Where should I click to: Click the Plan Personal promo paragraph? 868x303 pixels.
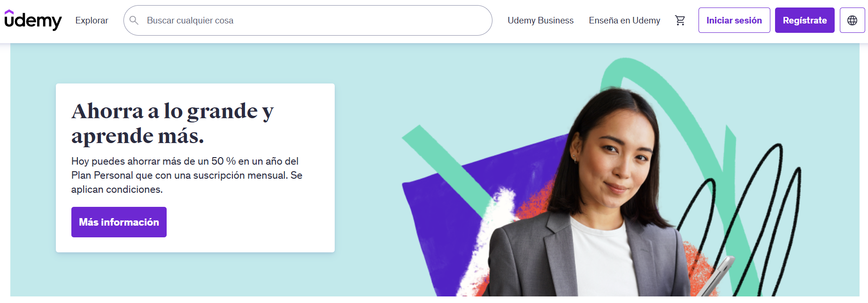pyautogui.click(x=187, y=175)
